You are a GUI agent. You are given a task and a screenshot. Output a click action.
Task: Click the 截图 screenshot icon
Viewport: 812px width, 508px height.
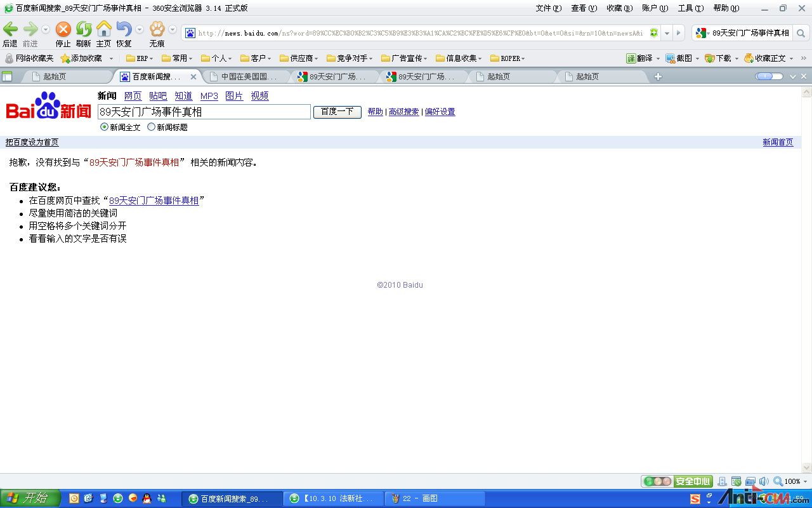tap(670, 58)
